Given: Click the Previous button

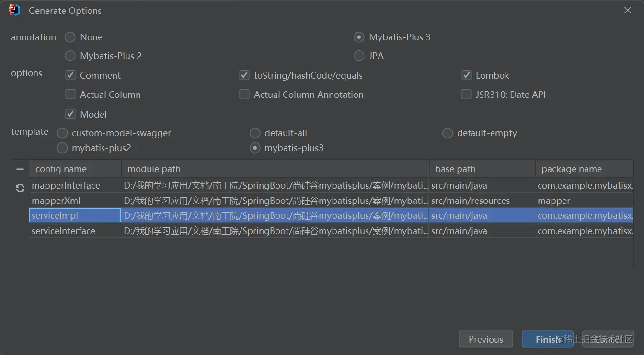Looking at the screenshot, I should click(x=486, y=339).
